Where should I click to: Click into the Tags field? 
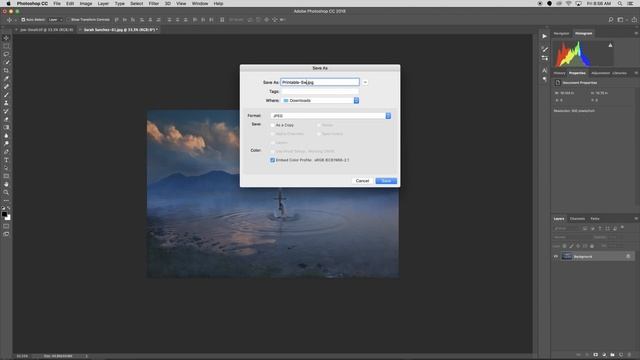click(320, 91)
